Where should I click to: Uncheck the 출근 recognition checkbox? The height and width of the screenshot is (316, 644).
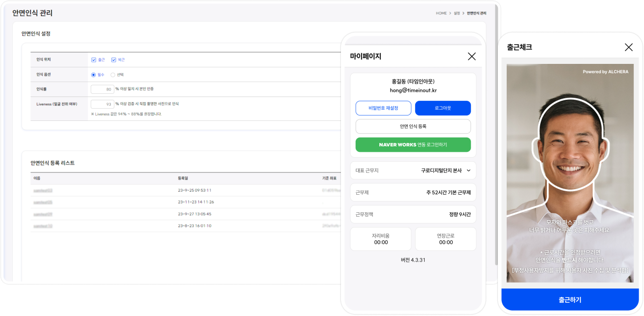[x=93, y=58]
